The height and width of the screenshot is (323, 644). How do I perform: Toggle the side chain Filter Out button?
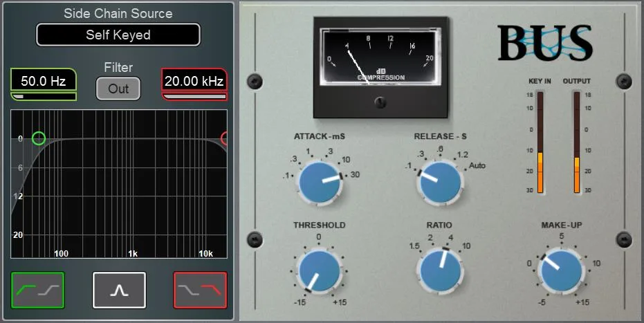pyautogui.click(x=118, y=89)
